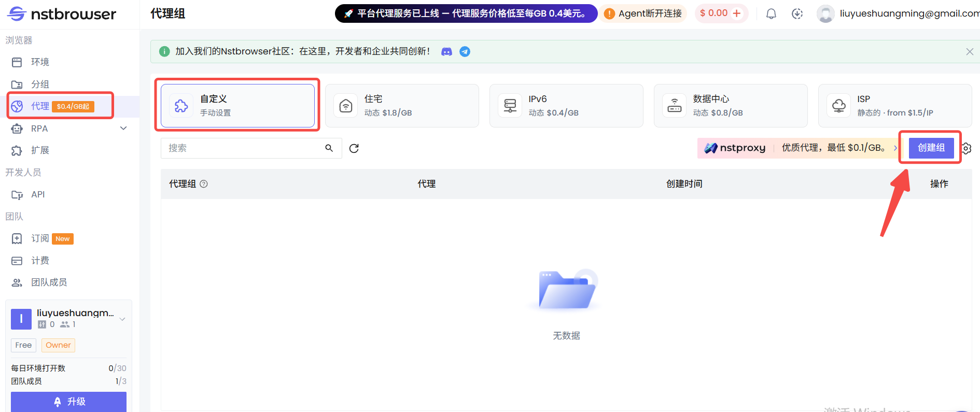Screen dimensions: 980x412
Task: Click the orange New badge
Action: tap(63, 239)
